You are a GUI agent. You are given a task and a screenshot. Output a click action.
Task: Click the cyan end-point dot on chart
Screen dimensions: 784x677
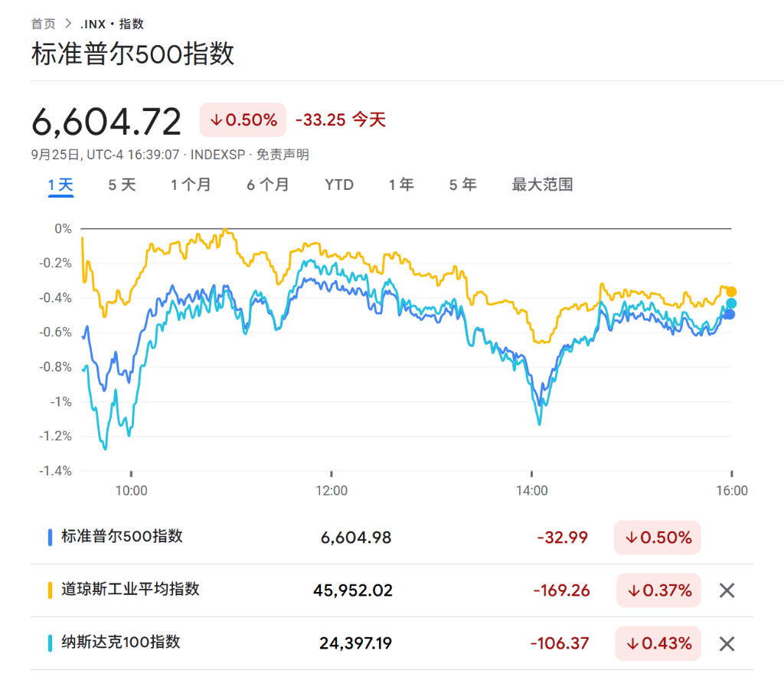[731, 303]
